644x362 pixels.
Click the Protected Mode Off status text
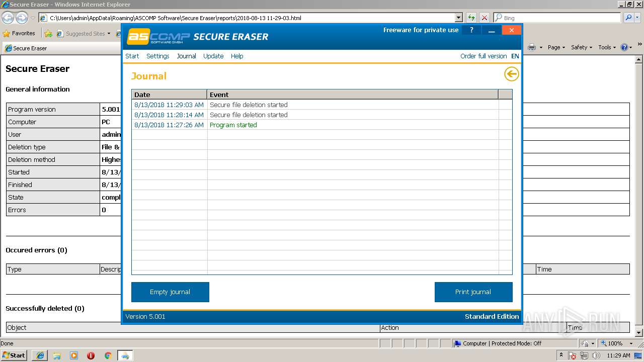[502, 343]
